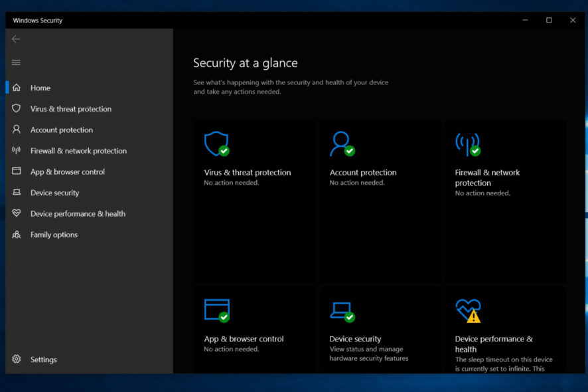Minimize the Windows Security window
Viewport: 588px width, 392px height.
[525, 21]
